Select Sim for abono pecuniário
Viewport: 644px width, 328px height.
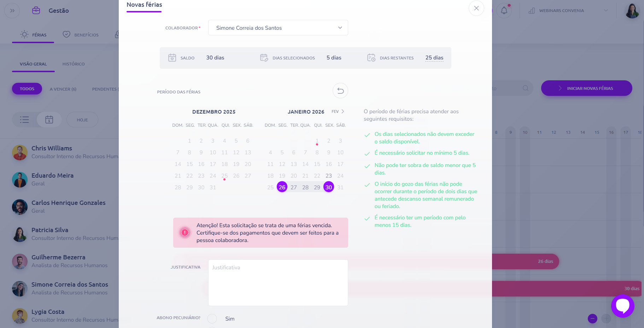click(212, 319)
